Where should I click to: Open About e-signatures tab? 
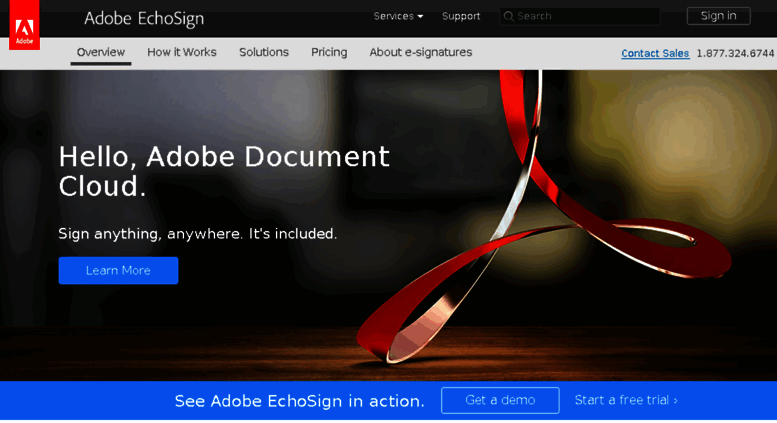point(421,53)
